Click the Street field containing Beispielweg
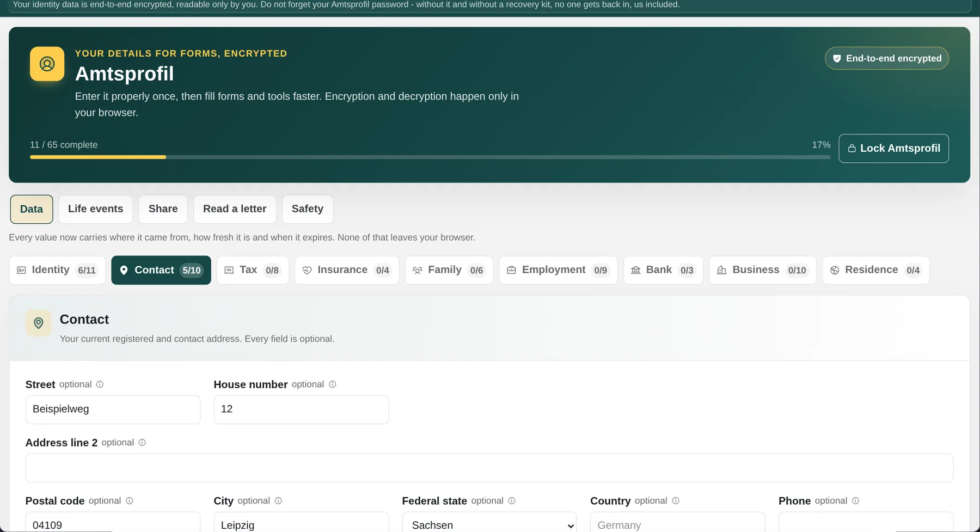 tap(113, 409)
